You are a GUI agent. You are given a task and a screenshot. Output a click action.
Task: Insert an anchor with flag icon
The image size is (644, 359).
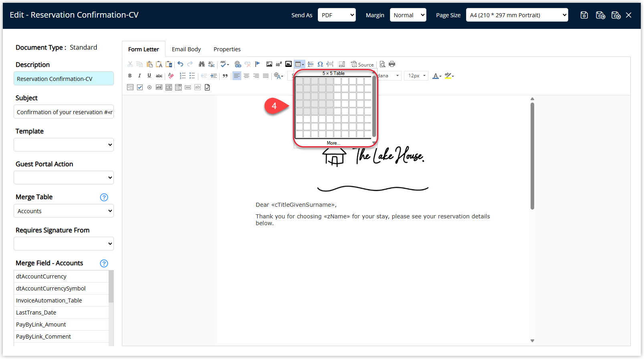point(257,64)
